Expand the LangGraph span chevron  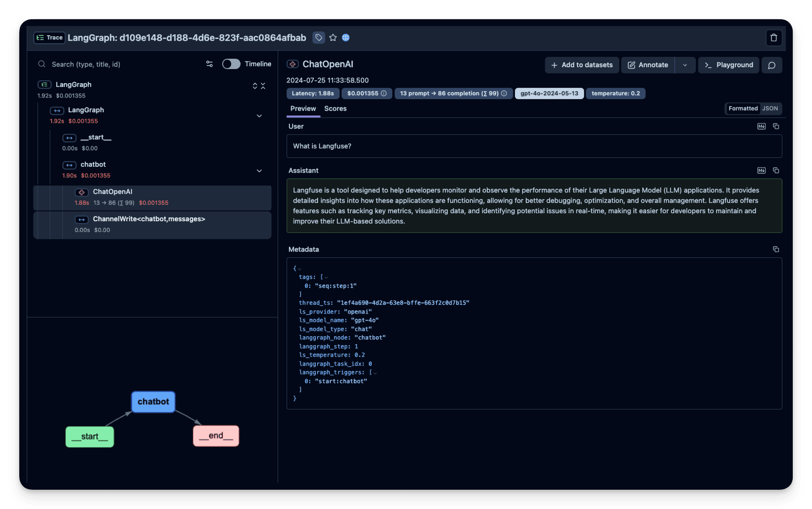coord(259,116)
